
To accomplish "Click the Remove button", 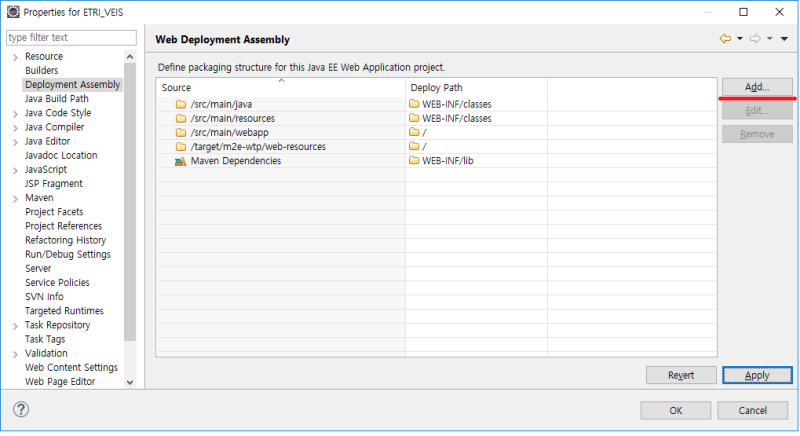I will (x=757, y=134).
